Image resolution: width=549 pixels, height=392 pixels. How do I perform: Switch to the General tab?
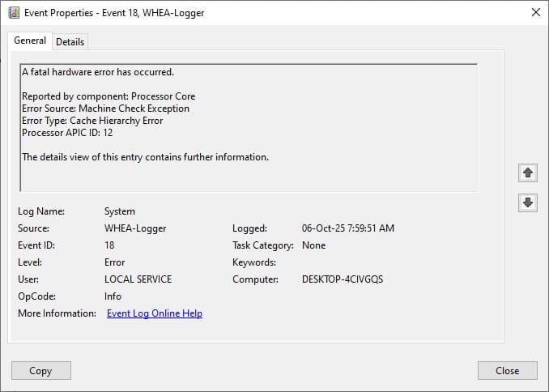(x=30, y=40)
